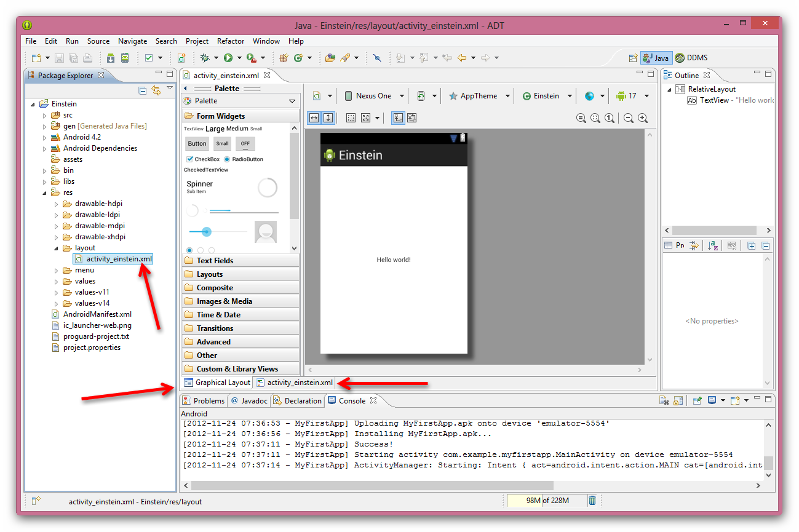Click the horizontal ProgressBar widget in palette
The height and width of the screenshot is (532, 799).
coord(243,211)
